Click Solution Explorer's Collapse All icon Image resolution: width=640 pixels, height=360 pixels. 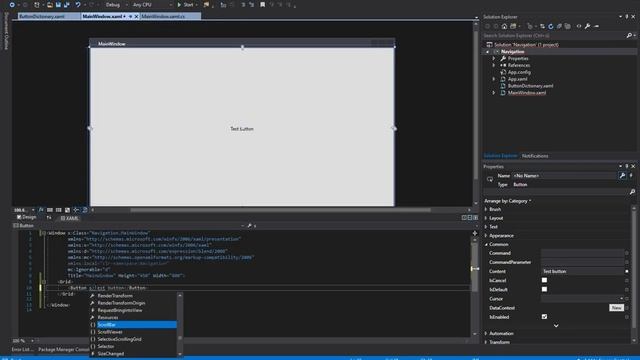[x=559, y=26]
